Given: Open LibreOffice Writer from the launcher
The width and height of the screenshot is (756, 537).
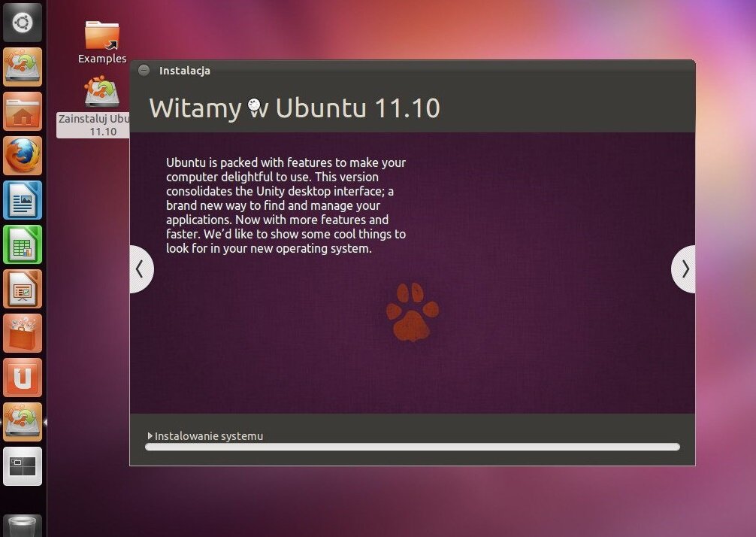Looking at the screenshot, I should [x=23, y=200].
